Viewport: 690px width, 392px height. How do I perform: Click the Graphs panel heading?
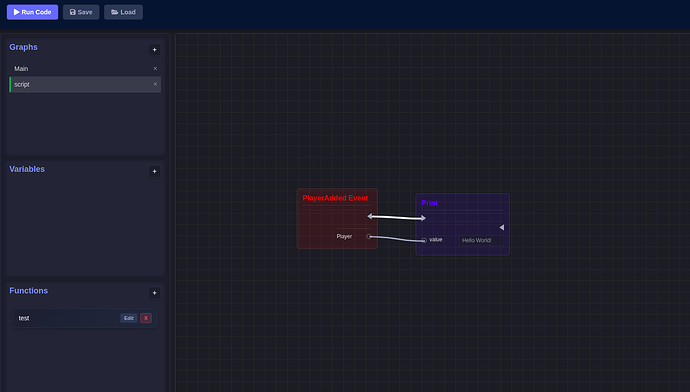click(23, 47)
